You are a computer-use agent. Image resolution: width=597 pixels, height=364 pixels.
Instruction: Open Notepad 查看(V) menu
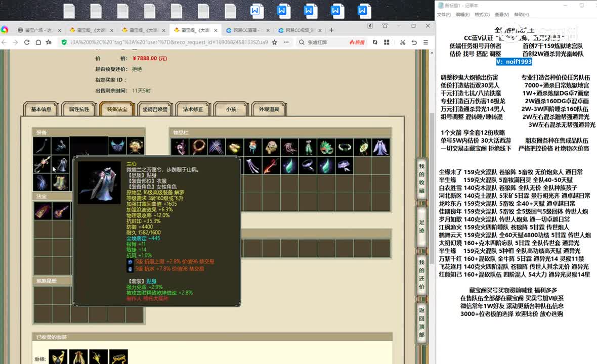(x=502, y=15)
